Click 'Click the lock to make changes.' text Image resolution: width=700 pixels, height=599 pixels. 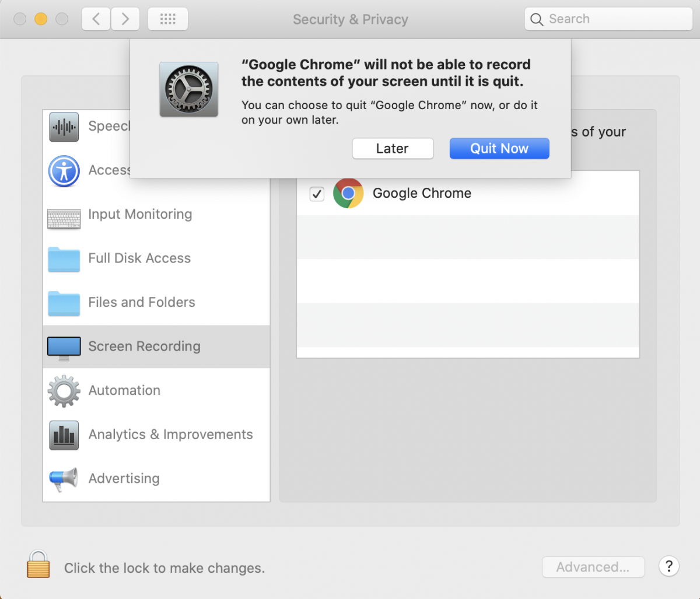pyautogui.click(x=164, y=568)
